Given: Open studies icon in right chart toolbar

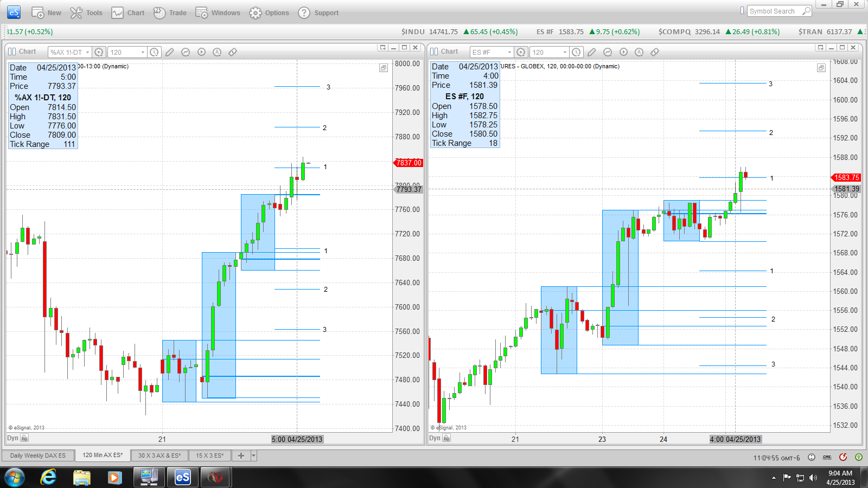Looking at the screenshot, I should pos(608,52).
